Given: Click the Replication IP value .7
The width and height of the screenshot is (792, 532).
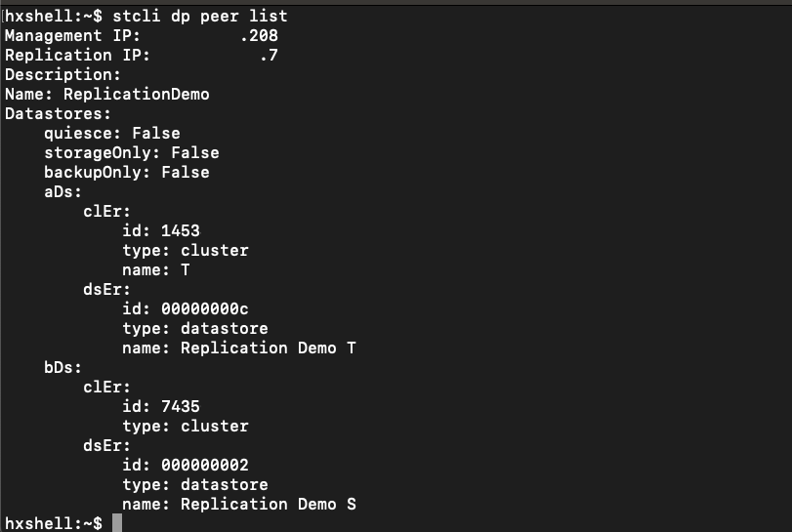Looking at the screenshot, I should [269, 55].
